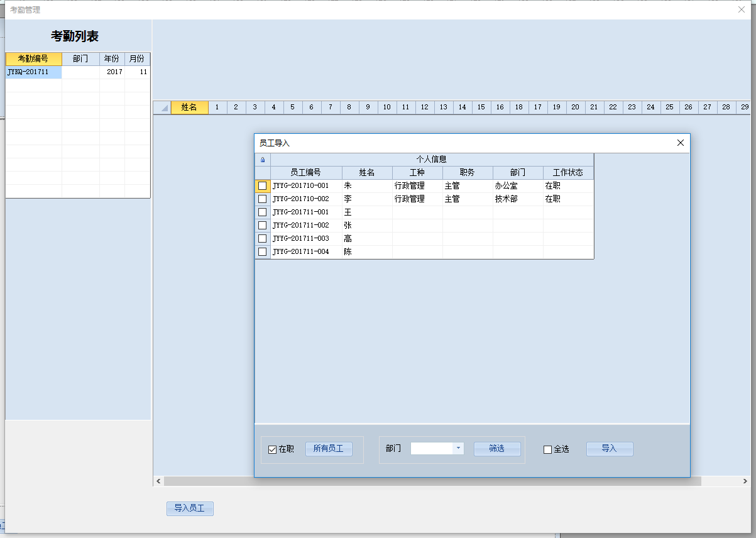This screenshot has height=538, width=756.
Task: Check the box for employee JYYG-201710-002
Action: tap(263, 199)
